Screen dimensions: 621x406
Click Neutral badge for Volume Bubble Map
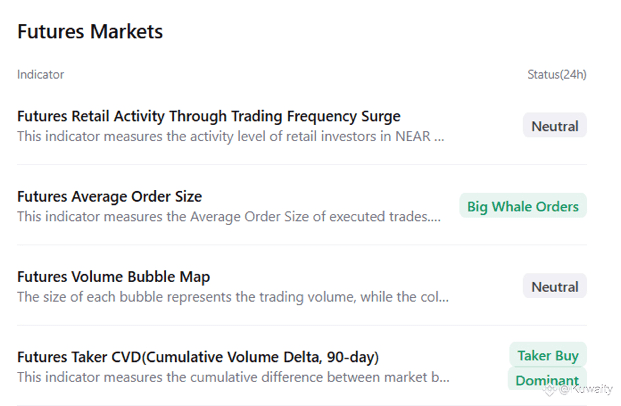click(x=554, y=287)
